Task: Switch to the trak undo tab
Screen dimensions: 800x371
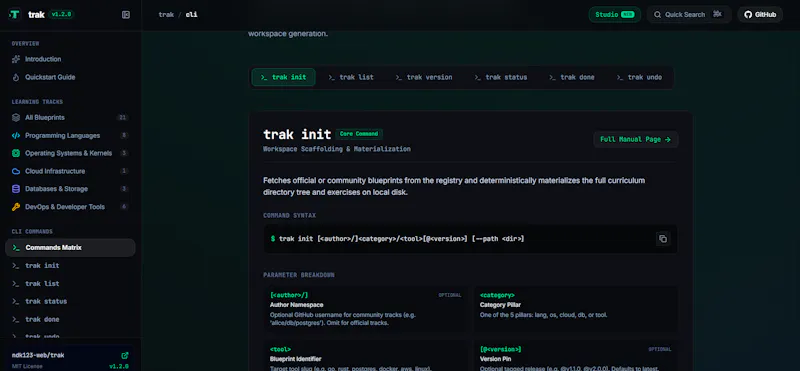Action: (639, 78)
